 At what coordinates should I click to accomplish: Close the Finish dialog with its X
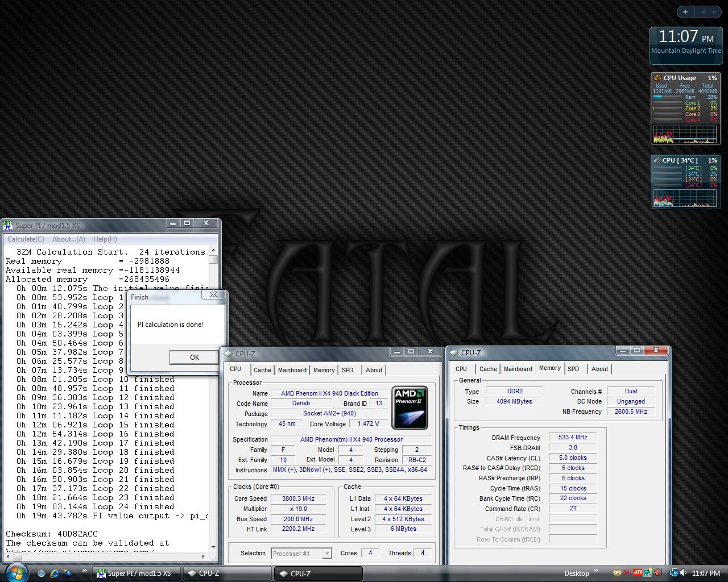[213, 294]
